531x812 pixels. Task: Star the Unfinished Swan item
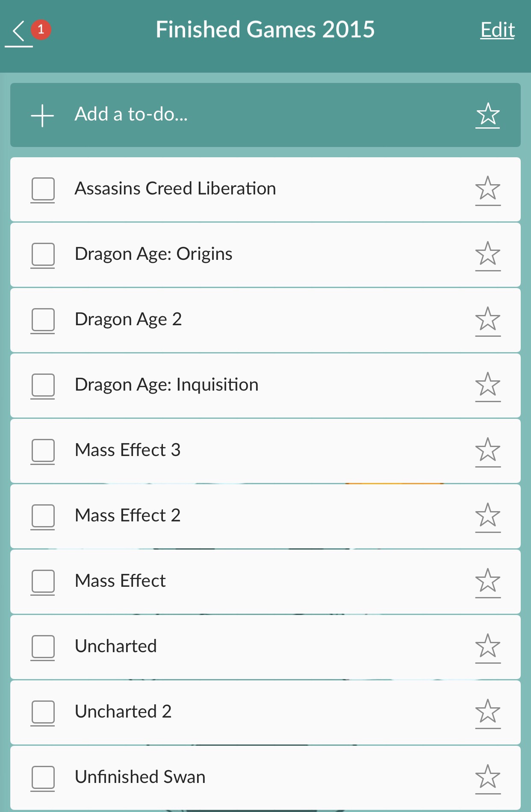[x=487, y=777]
